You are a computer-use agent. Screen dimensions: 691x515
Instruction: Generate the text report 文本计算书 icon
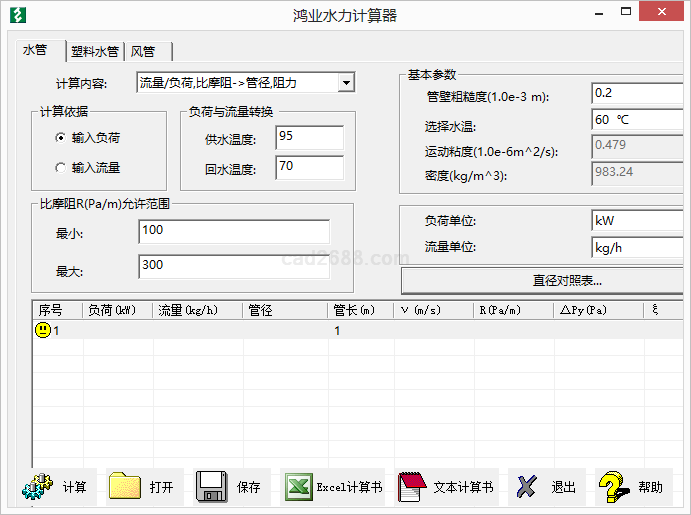click(412, 487)
